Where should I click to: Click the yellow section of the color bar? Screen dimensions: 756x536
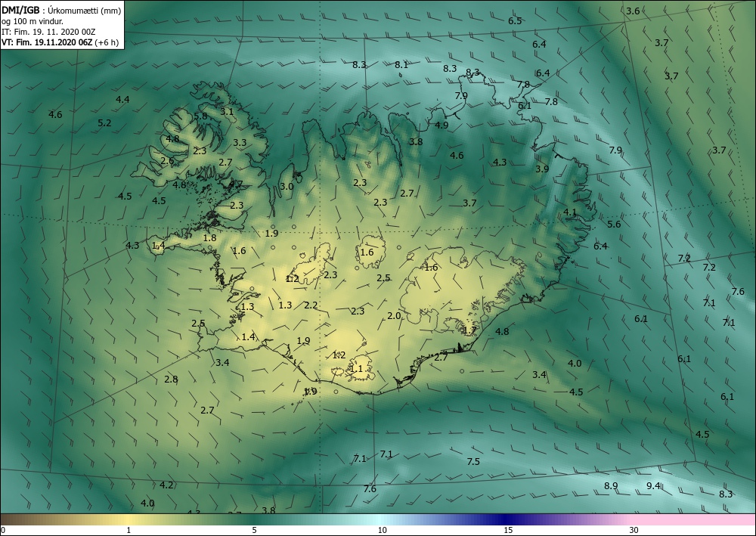coord(129,519)
